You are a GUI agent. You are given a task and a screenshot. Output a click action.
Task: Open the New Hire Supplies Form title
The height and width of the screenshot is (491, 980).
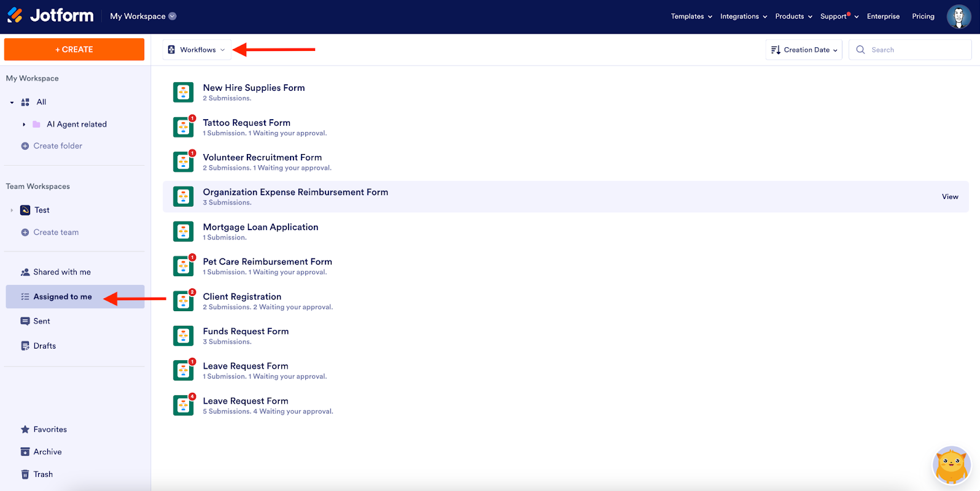tap(254, 88)
